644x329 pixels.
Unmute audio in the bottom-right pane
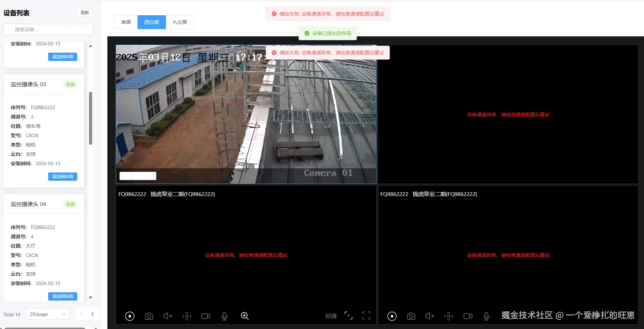pos(430,316)
